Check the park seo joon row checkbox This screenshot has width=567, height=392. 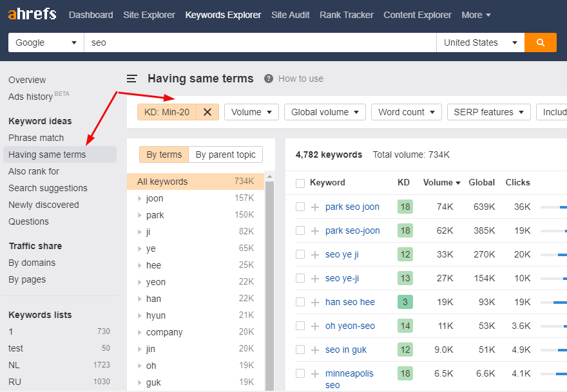pos(300,207)
